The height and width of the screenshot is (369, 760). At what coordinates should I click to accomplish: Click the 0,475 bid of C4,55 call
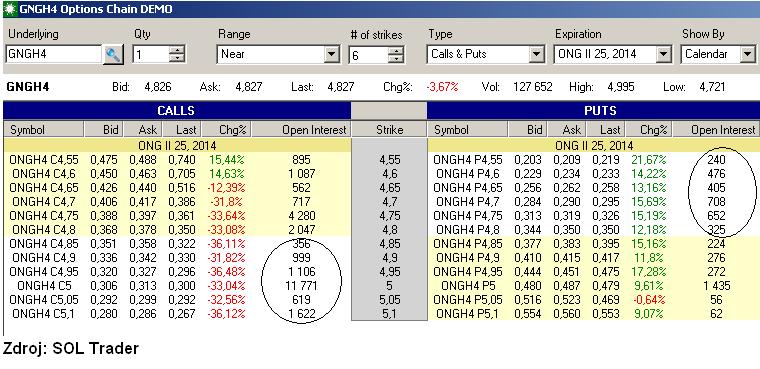tap(104, 160)
